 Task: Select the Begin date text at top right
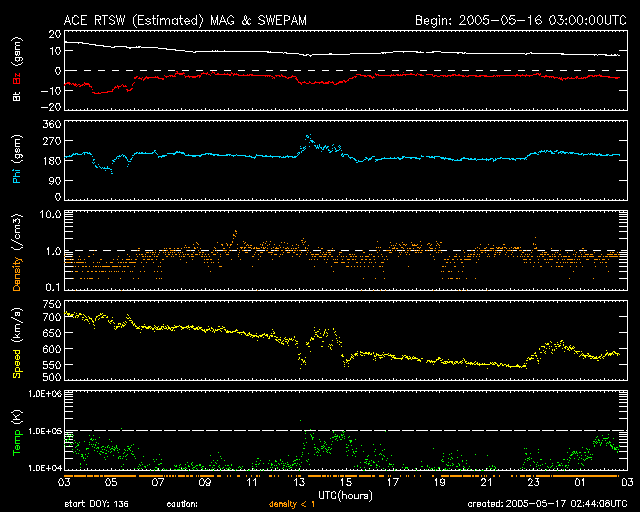[x=518, y=20]
